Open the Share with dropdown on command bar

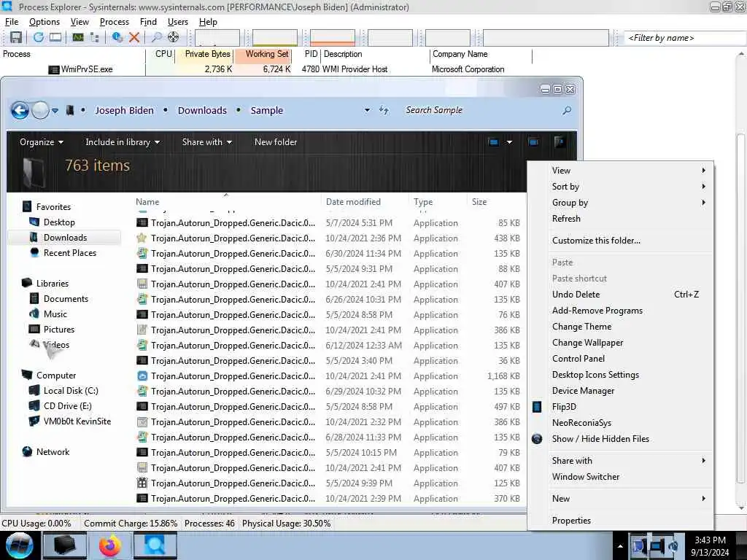click(x=206, y=142)
